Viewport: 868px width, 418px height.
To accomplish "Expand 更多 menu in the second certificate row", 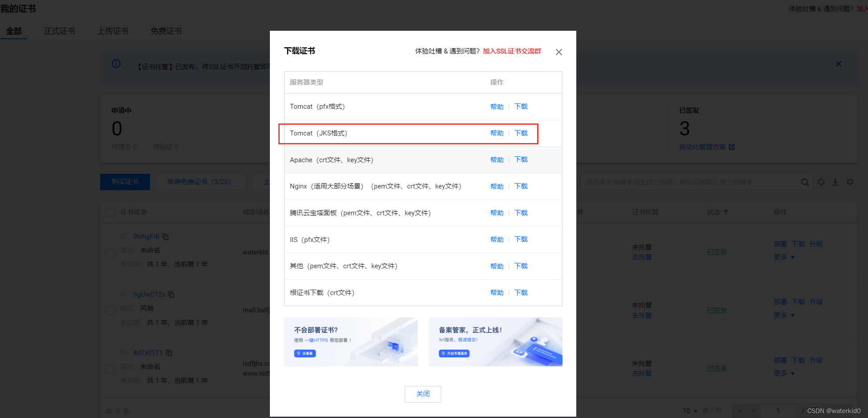I will click(x=784, y=315).
